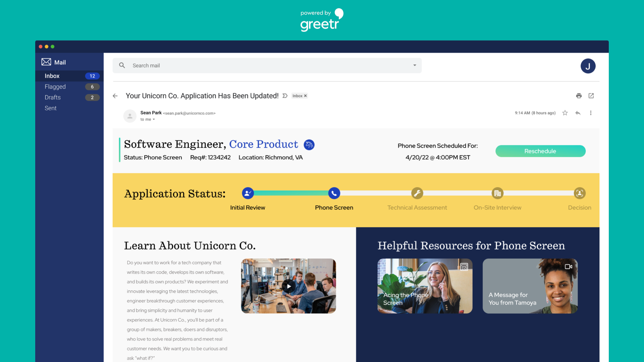
Task: Click the Inbox count badge 12
Action: [92, 76]
